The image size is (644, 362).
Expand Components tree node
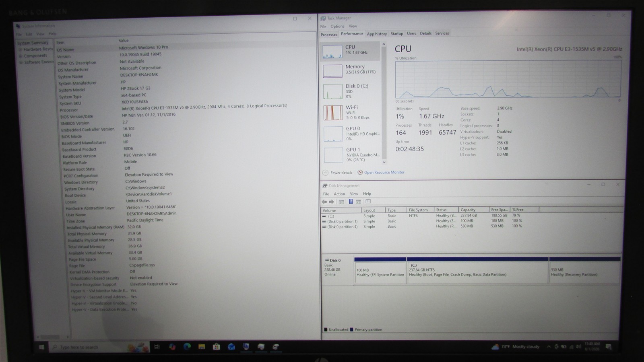(21, 56)
